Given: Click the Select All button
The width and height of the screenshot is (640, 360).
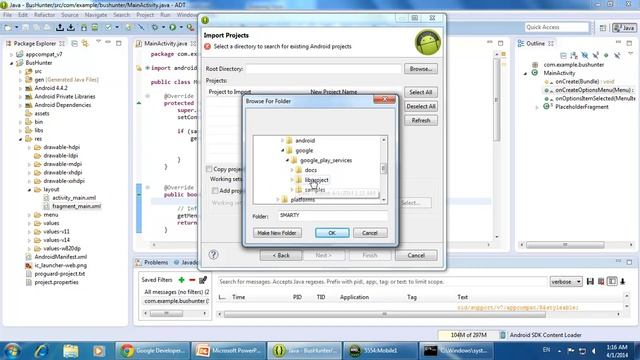Looking at the screenshot, I should (x=421, y=92).
